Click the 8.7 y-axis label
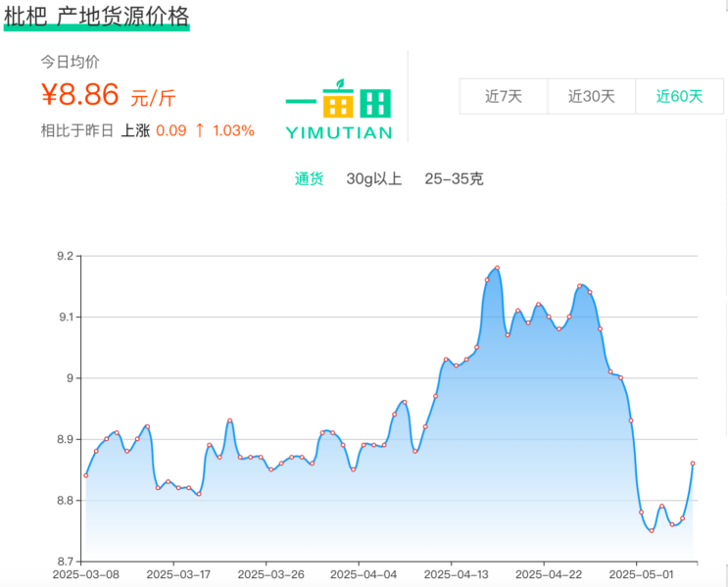The height and width of the screenshot is (587, 728). pos(65,562)
